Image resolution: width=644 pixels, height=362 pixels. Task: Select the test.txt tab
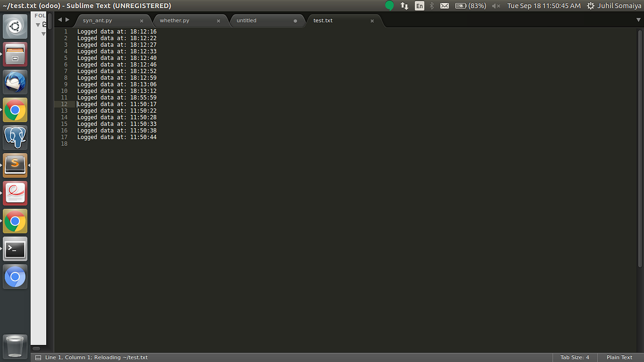(x=323, y=20)
